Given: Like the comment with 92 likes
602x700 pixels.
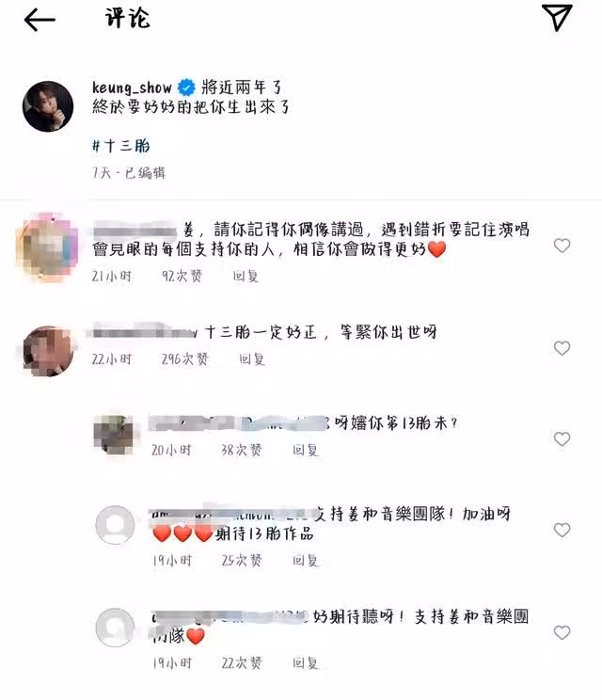Looking at the screenshot, I should (x=562, y=245).
